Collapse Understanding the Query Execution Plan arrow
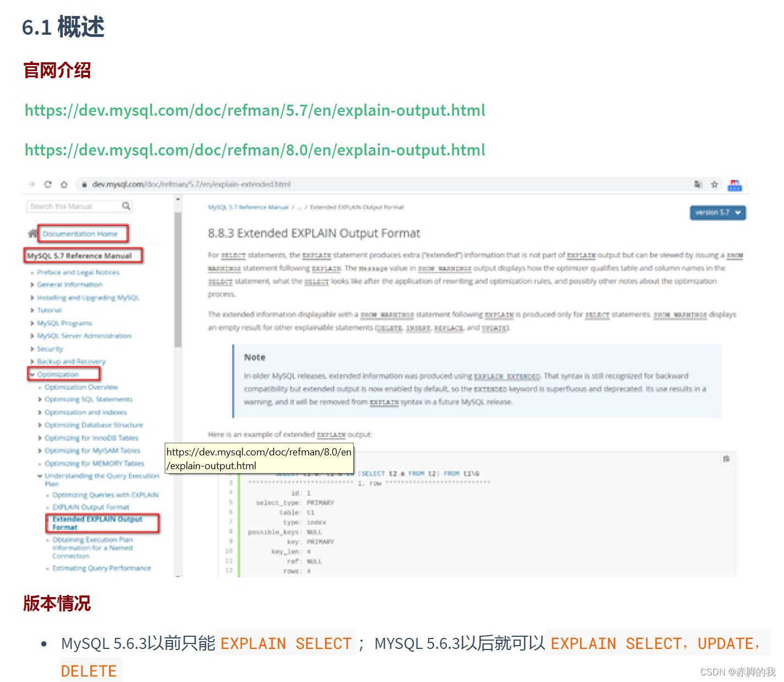Viewport: 784px width, 682px height. pyautogui.click(x=40, y=476)
